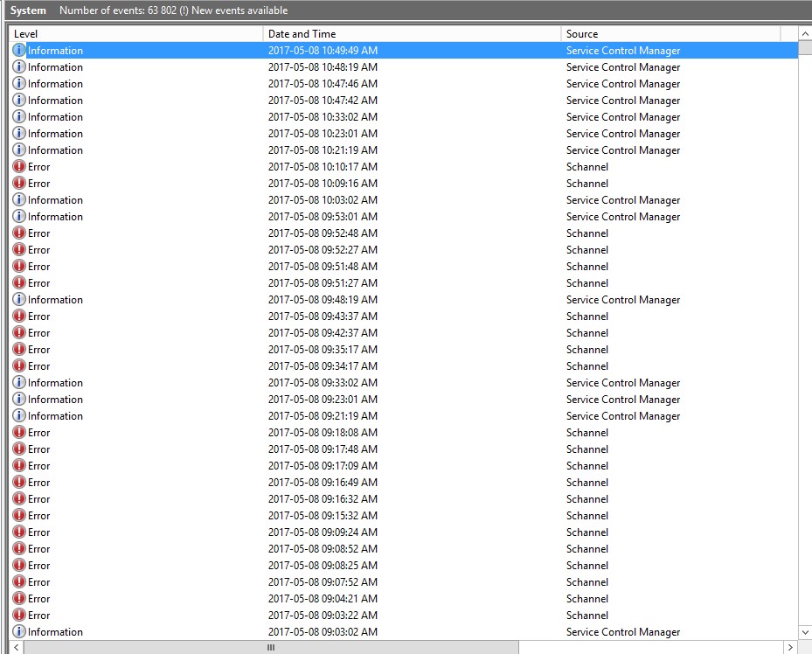Click Service Control Manager at 10:47:46 AM

click(623, 83)
